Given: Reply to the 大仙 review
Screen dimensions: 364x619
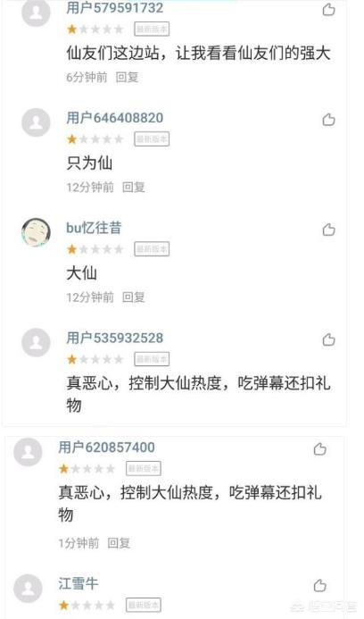Looking at the screenshot, I should tap(134, 297).
